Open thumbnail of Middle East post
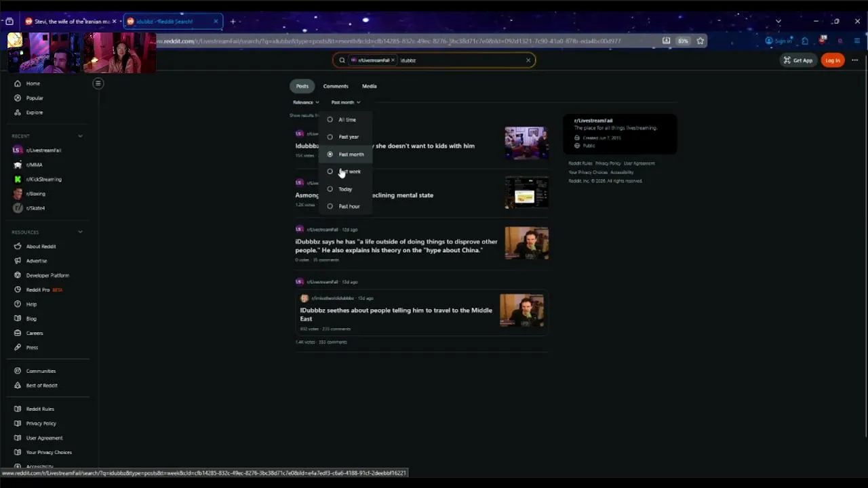This screenshot has width=868, height=488. point(521,310)
